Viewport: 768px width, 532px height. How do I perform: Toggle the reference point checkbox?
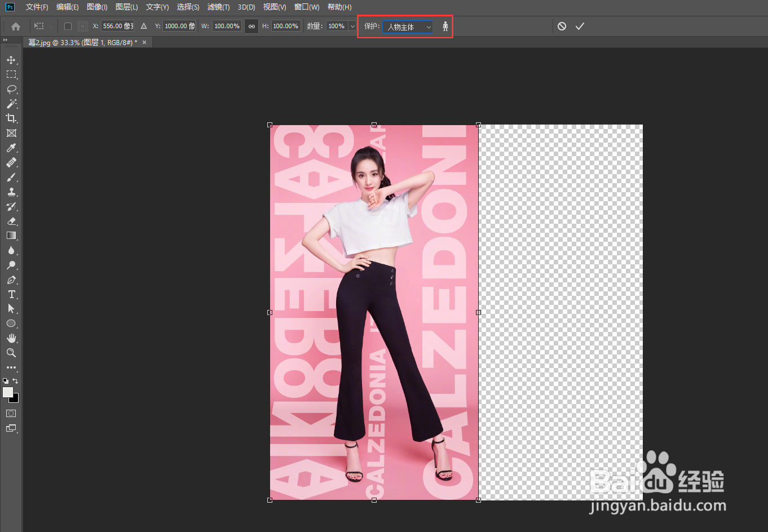coord(68,26)
